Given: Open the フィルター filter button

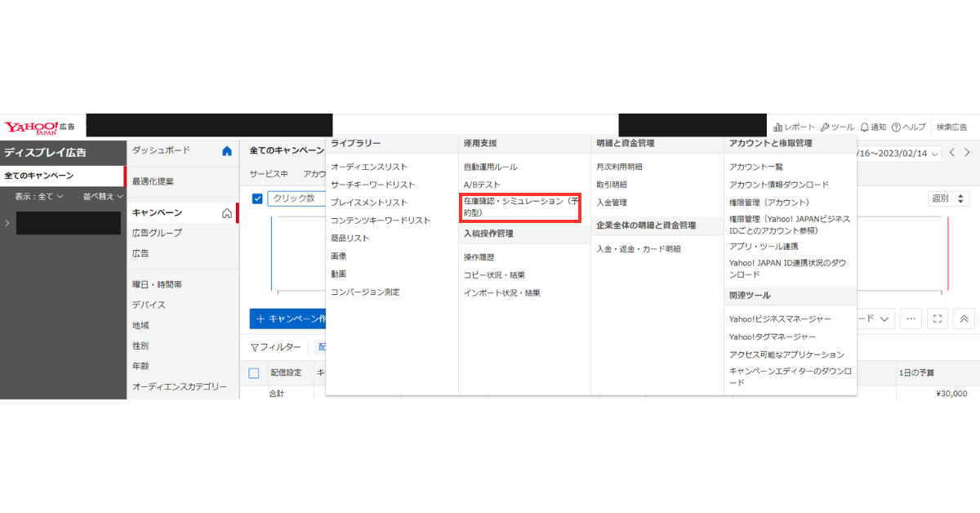Looking at the screenshot, I should tap(275, 347).
